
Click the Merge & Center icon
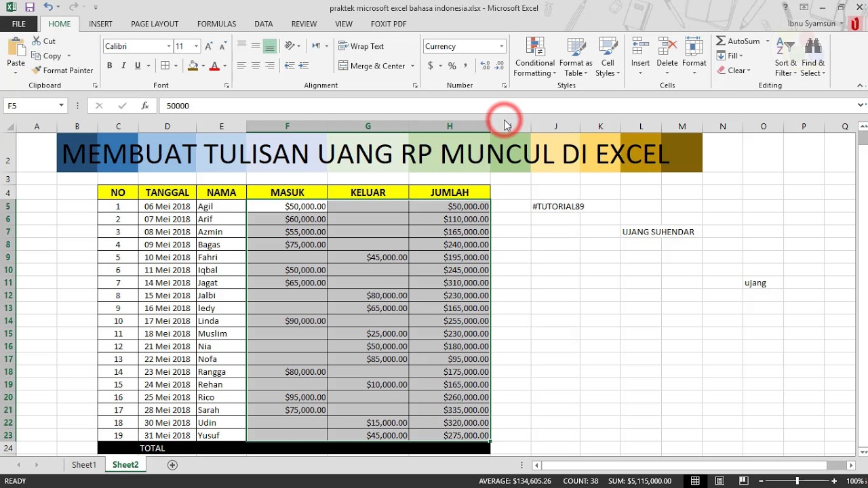372,65
